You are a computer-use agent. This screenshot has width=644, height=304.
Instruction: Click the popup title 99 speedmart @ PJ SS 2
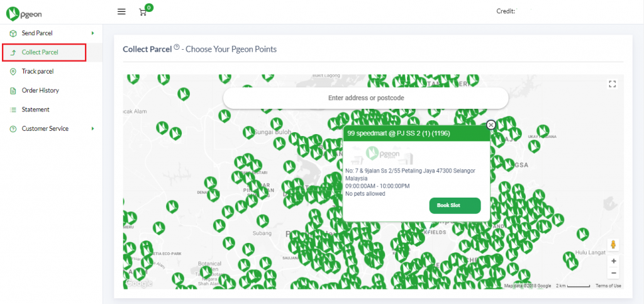[398, 133]
